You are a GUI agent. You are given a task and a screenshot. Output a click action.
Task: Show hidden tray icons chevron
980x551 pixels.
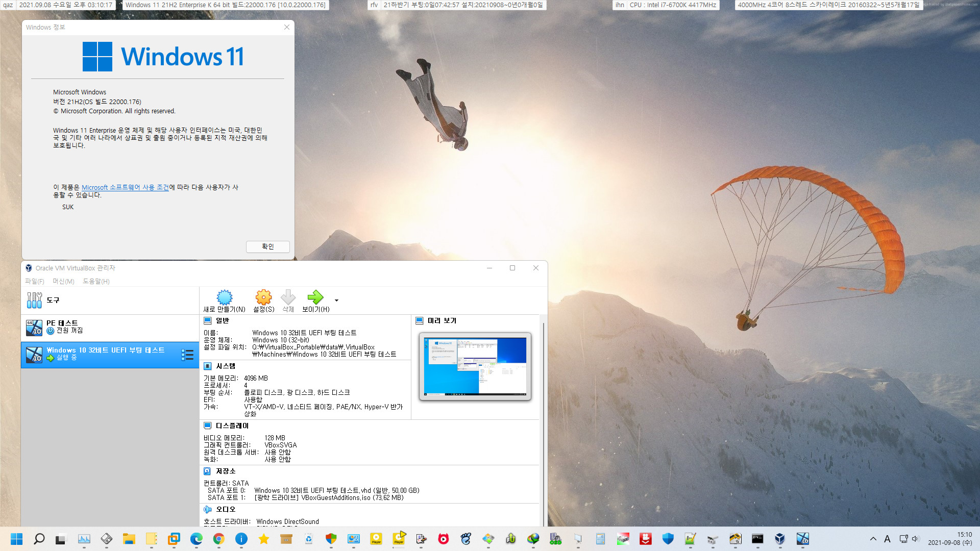coord(873,539)
